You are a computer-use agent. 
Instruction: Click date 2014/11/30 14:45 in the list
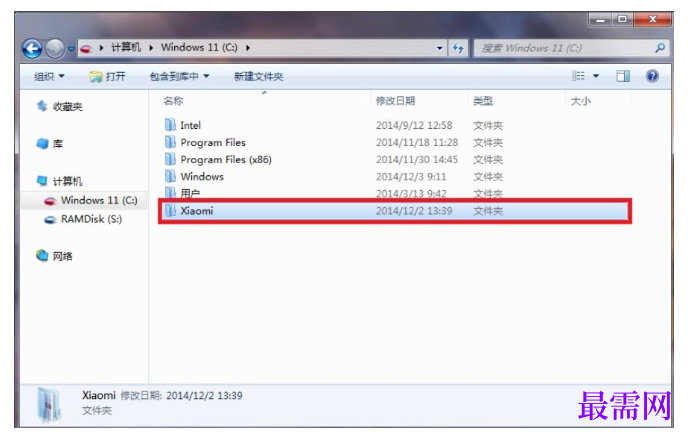pos(417,160)
